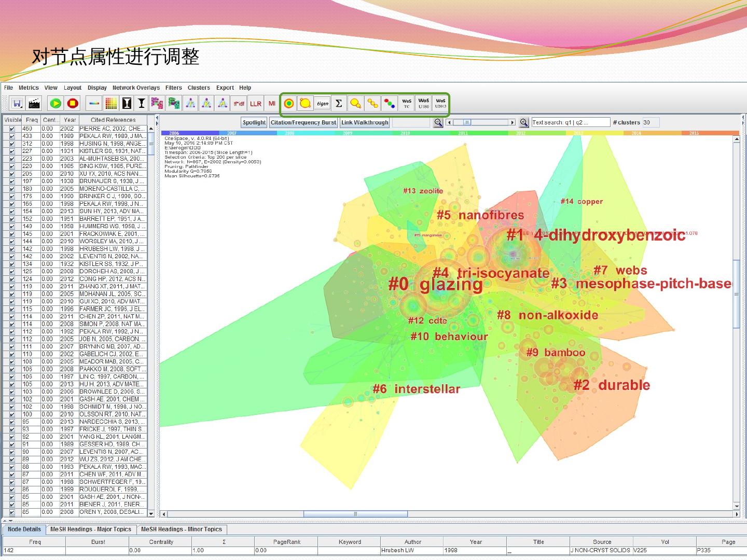This screenshot has width=747, height=560.
Task: Choose the eigen centrality node icon
Action: 322,104
